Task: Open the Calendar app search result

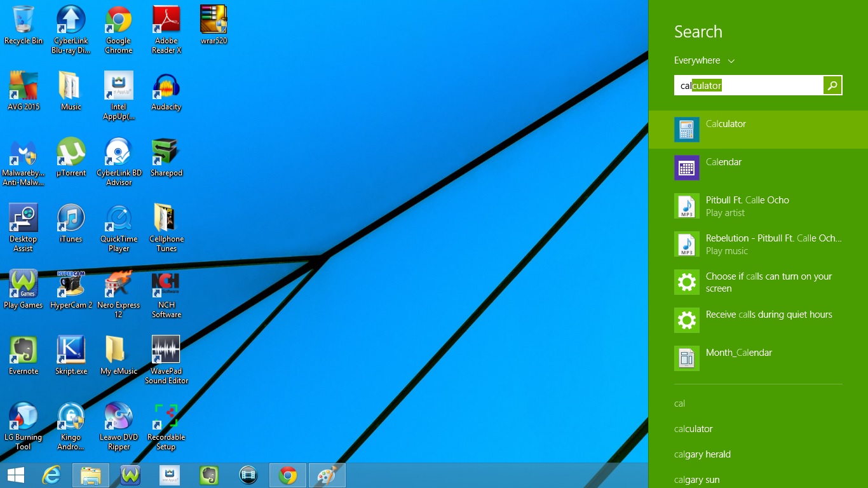Action: [758, 168]
